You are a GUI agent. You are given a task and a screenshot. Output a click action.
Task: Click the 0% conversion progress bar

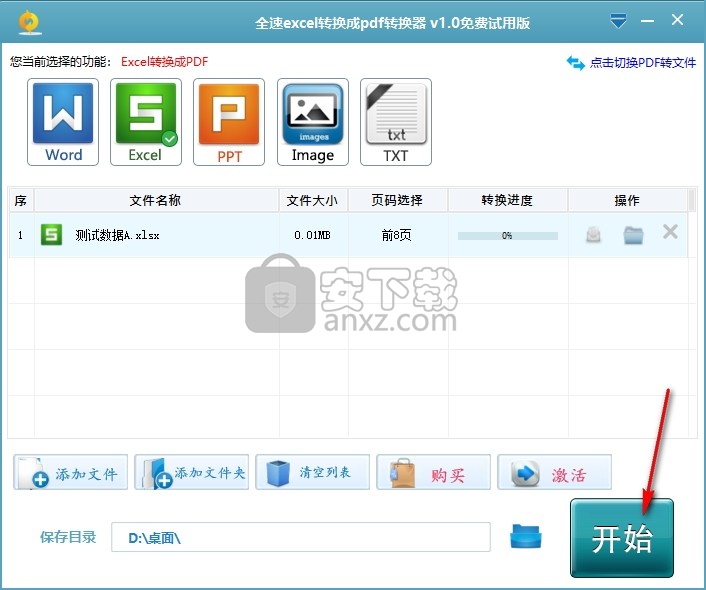click(x=507, y=236)
